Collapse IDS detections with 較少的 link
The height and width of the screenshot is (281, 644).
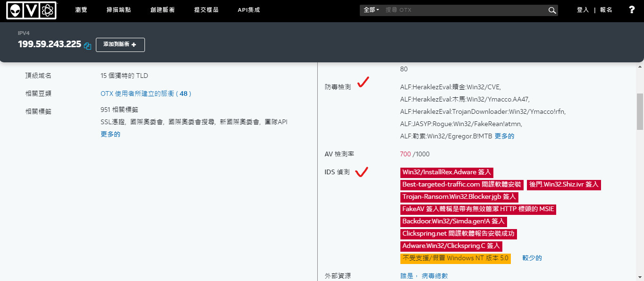tap(532, 258)
